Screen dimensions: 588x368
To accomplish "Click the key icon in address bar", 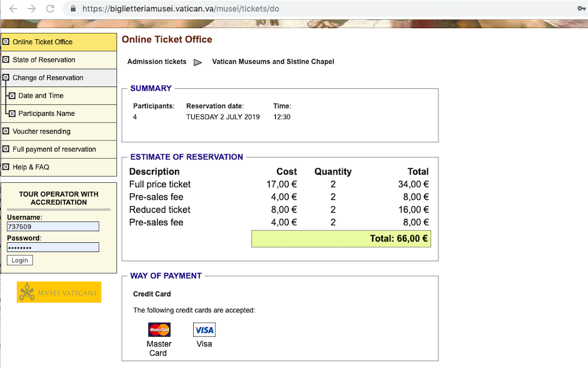I will point(582,8).
